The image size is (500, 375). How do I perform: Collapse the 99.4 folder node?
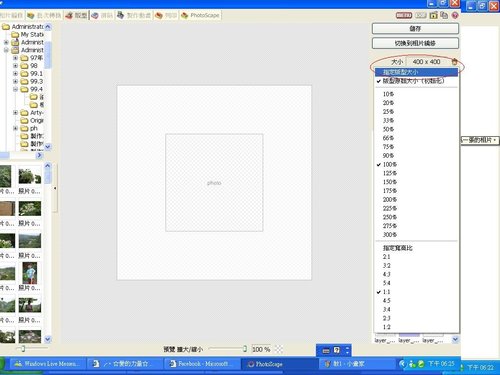tap(15, 89)
